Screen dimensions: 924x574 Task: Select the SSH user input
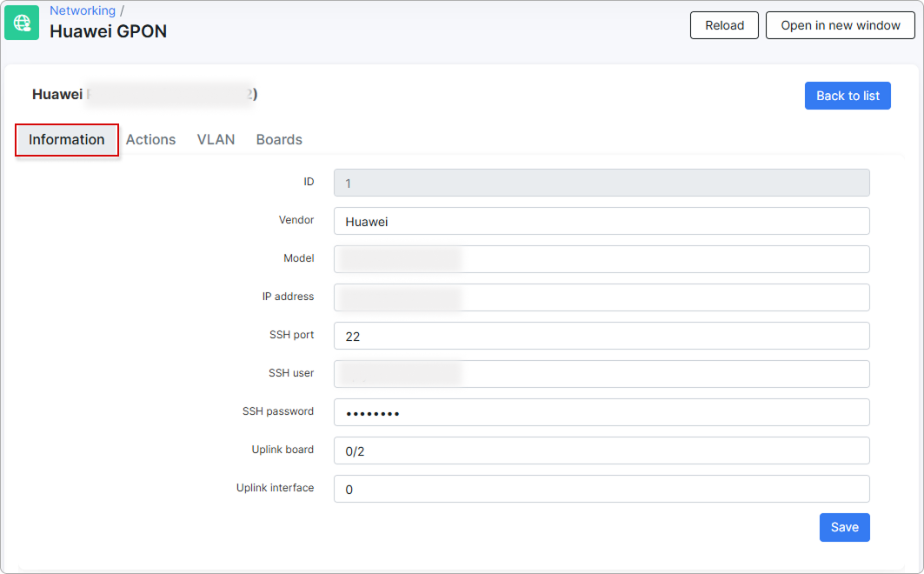point(601,374)
